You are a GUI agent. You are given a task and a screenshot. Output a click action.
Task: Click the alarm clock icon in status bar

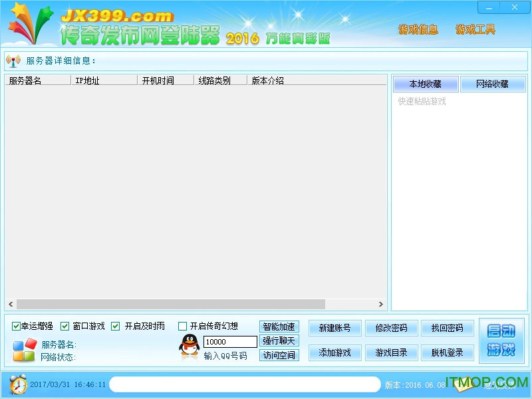click(x=18, y=384)
